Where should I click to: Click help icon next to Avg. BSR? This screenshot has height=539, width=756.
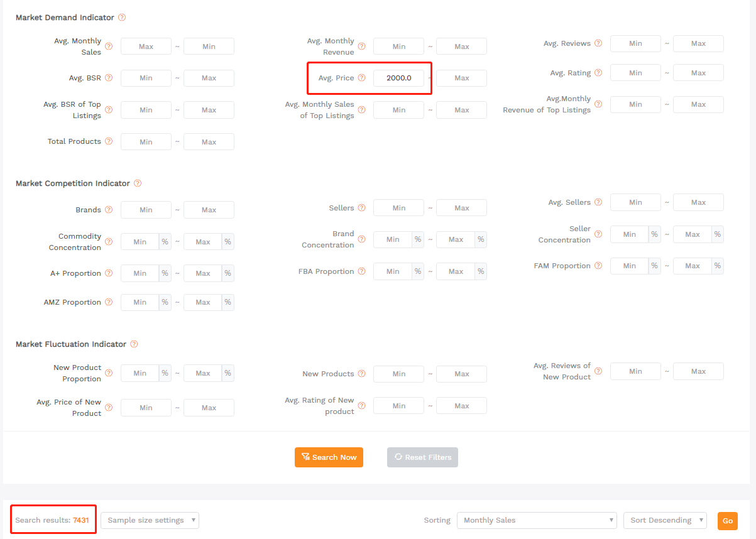(109, 78)
